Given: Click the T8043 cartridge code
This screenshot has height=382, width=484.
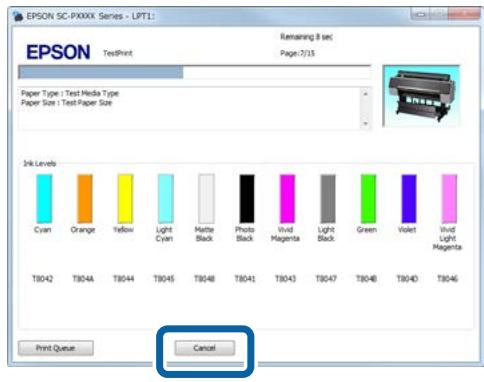Looking at the screenshot, I should click(x=286, y=278).
